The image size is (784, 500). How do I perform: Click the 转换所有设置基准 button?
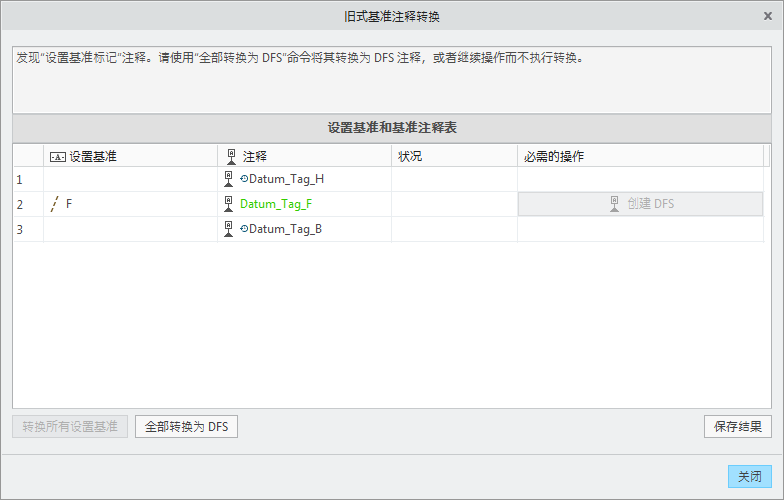(70, 427)
